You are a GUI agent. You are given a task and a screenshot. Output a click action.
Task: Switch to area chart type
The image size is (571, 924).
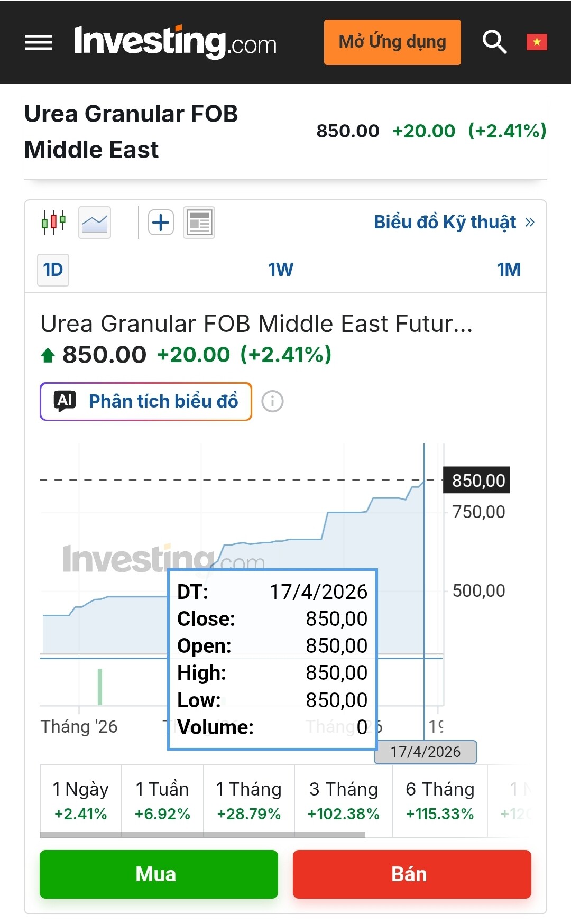(x=95, y=223)
